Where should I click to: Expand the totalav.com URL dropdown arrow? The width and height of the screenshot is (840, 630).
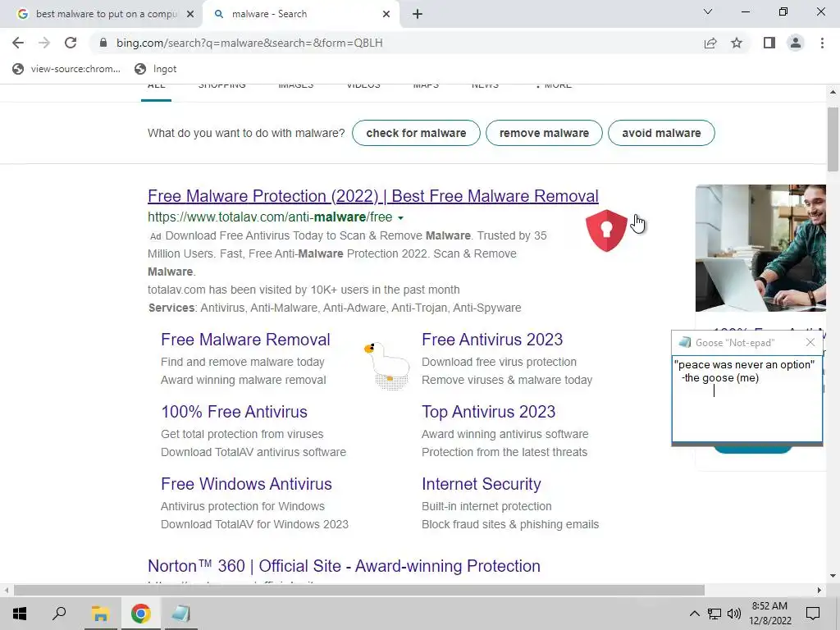coord(400,218)
